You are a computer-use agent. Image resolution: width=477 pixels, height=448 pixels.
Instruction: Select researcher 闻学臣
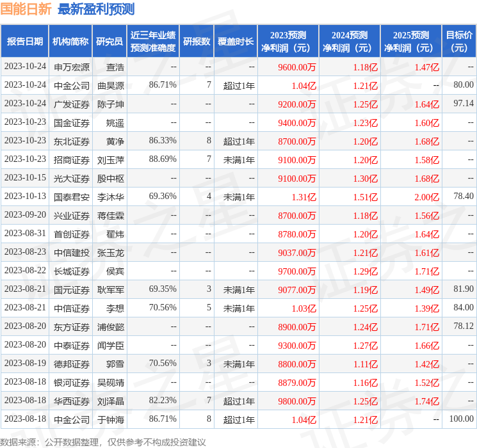click(x=110, y=346)
